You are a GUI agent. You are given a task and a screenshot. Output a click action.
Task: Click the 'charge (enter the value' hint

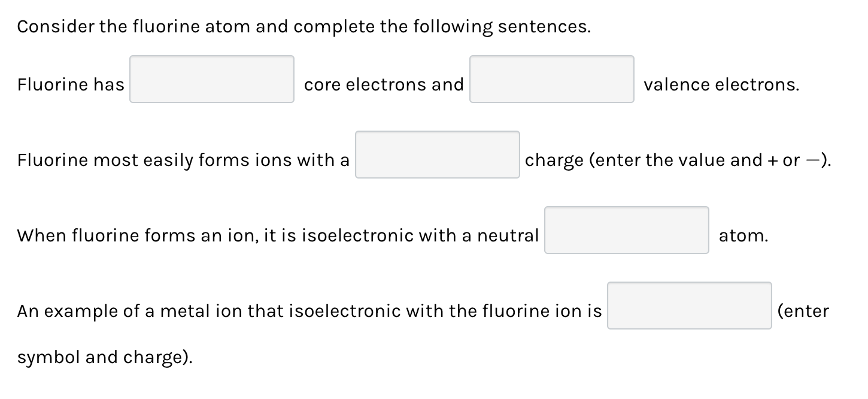[635, 161]
